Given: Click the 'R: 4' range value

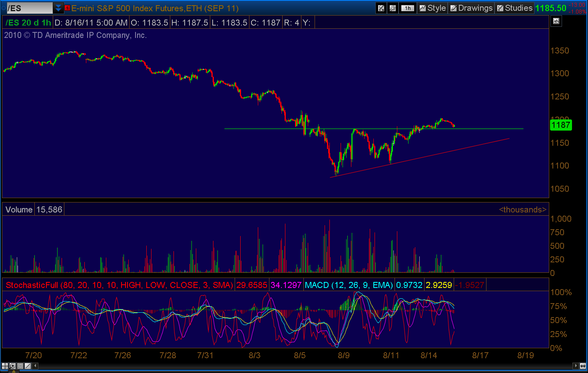Looking at the screenshot, I should click(x=291, y=23).
